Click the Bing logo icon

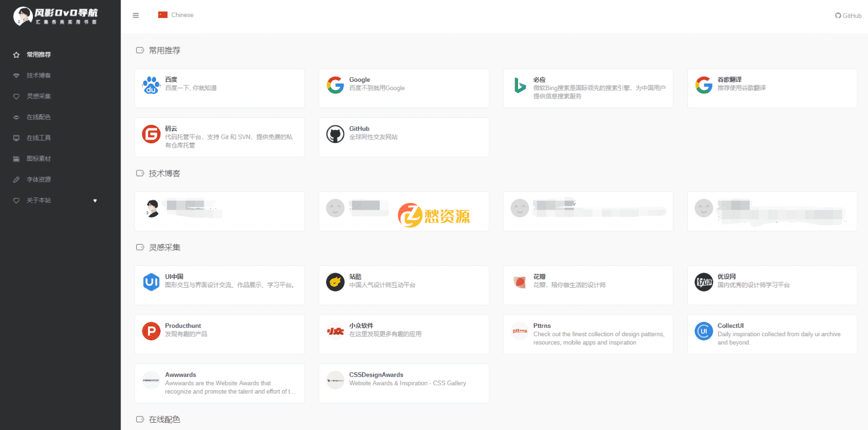click(519, 85)
